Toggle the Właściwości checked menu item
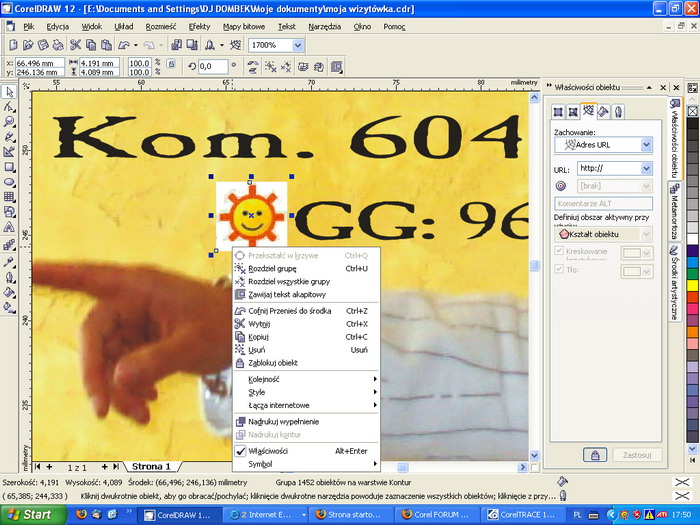This screenshot has height=525, width=700. click(x=267, y=451)
